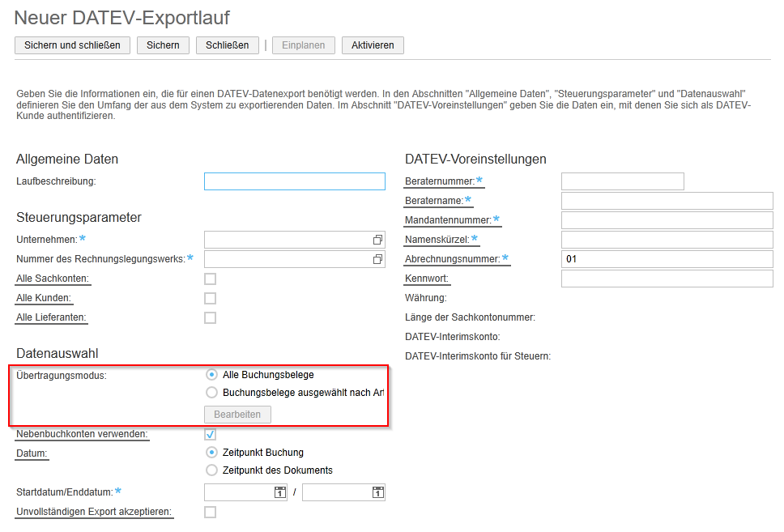Click the Aktivieren button
Viewport: 784px width, 532px height.
click(x=373, y=45)
